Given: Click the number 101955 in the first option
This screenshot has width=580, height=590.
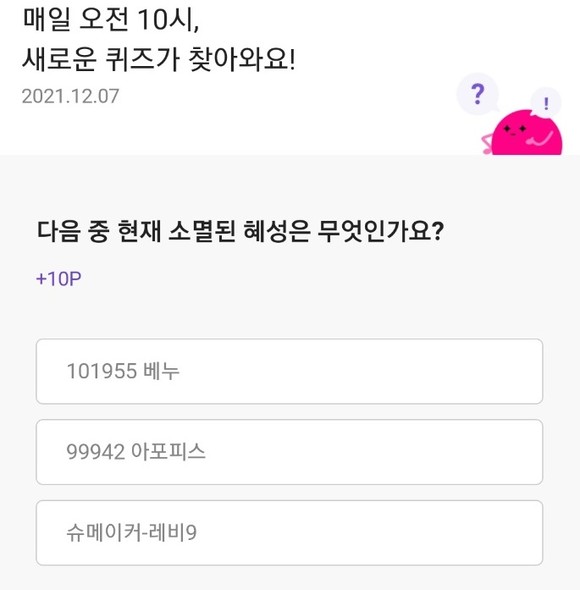Looking at the screenshot, I should [102, 371].
